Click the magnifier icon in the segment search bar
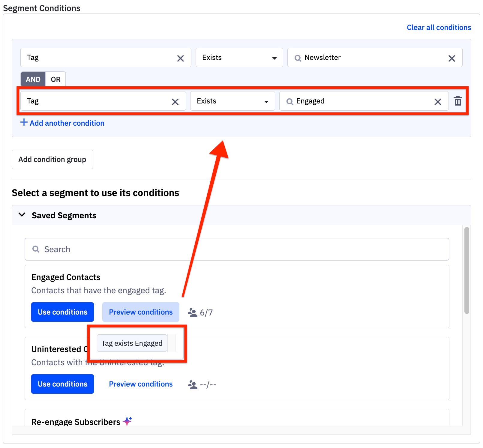Screen dimensions: 483x448 [36, 249]
